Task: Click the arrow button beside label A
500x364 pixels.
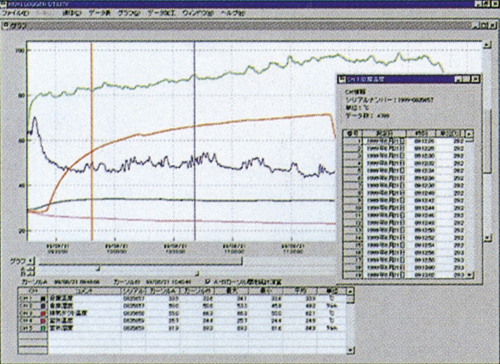Action: point(31,269)
